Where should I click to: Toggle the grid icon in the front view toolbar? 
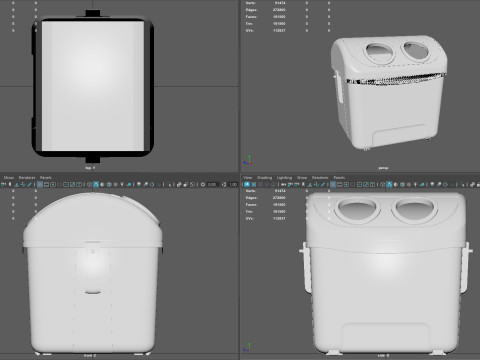pos(40,184)
